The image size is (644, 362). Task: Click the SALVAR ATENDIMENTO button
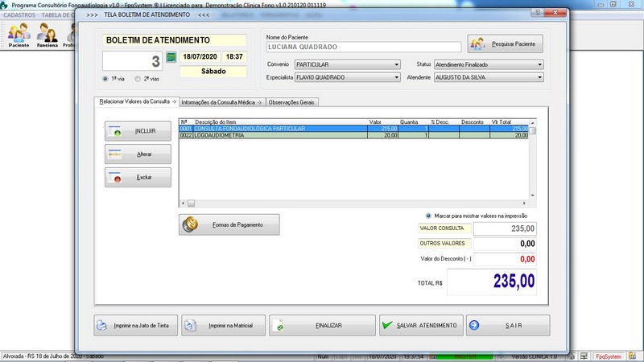[x=422, y=326]
